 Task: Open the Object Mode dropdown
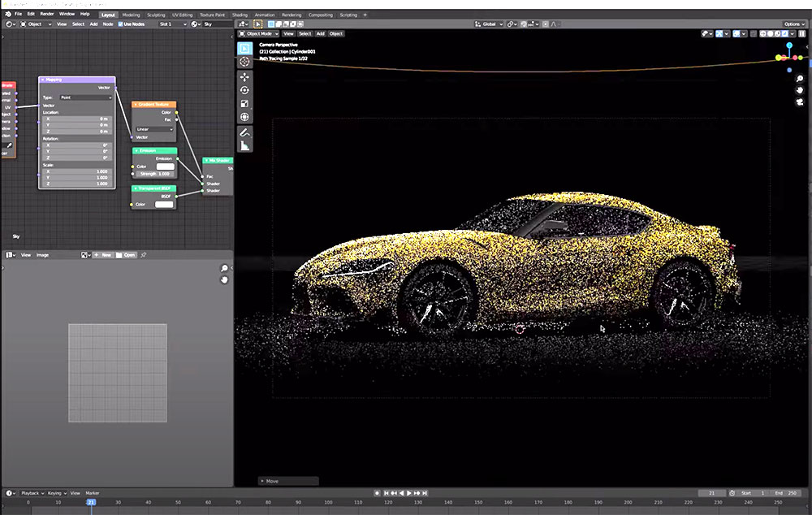pyautogui.click(x=261, y=33)
